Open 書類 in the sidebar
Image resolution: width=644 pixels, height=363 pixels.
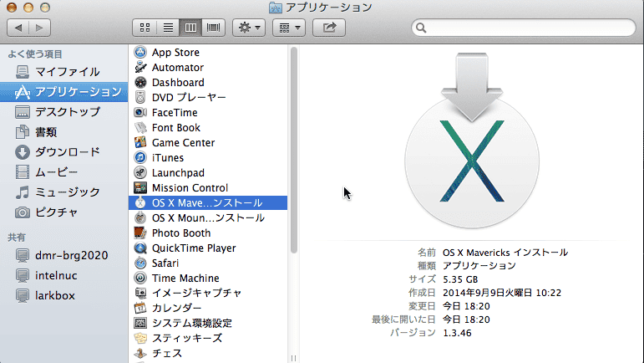64,132
